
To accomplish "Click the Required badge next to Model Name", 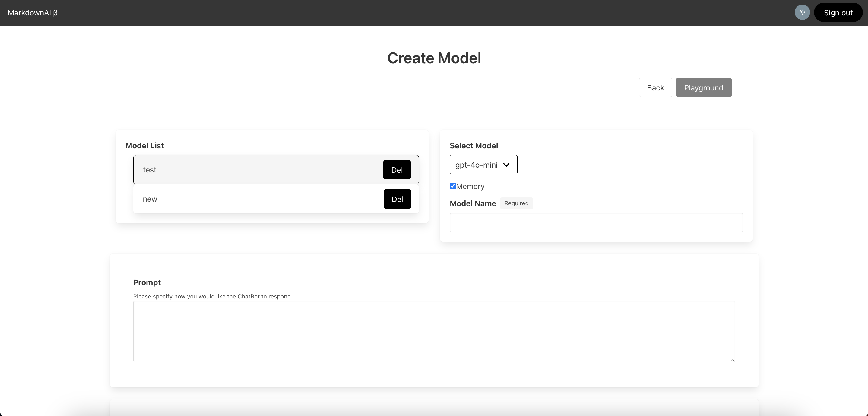I will 516,203.
